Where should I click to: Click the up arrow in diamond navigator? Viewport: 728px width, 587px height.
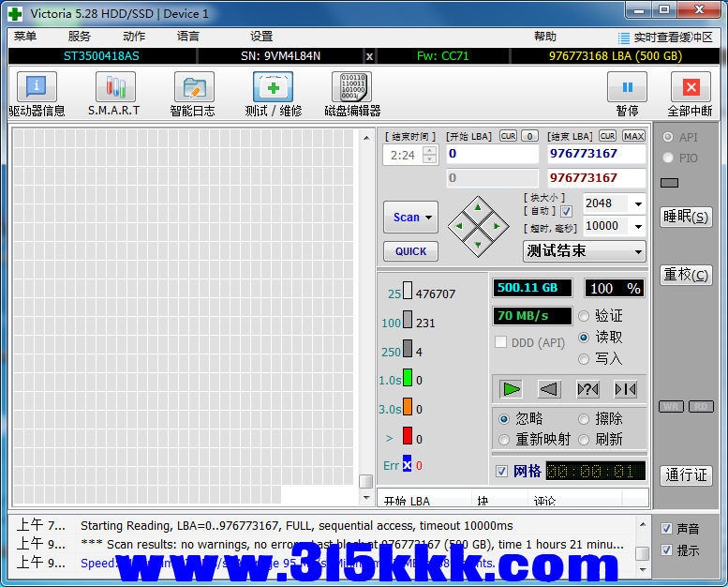click(x=478, y=207)
